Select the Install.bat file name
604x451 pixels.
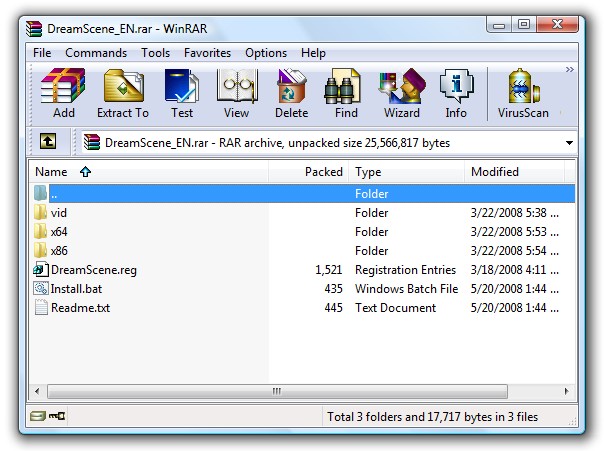pos(76,289)
